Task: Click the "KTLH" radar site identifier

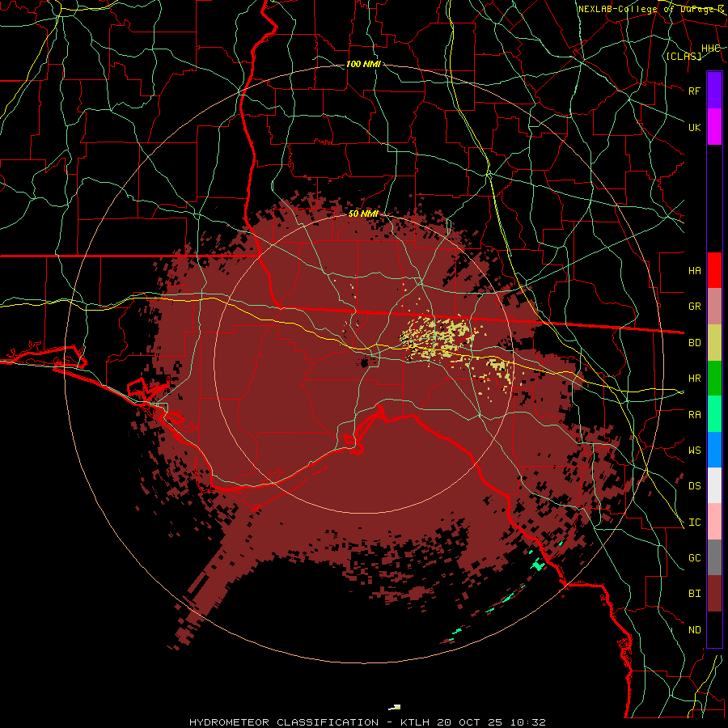Action: pos(413,722)
